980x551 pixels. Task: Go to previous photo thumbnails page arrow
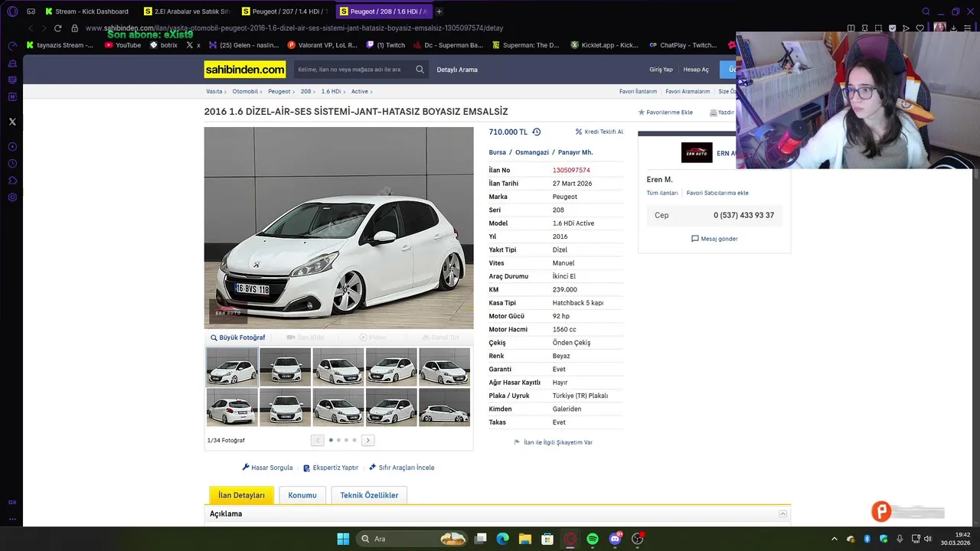point(318,440)
